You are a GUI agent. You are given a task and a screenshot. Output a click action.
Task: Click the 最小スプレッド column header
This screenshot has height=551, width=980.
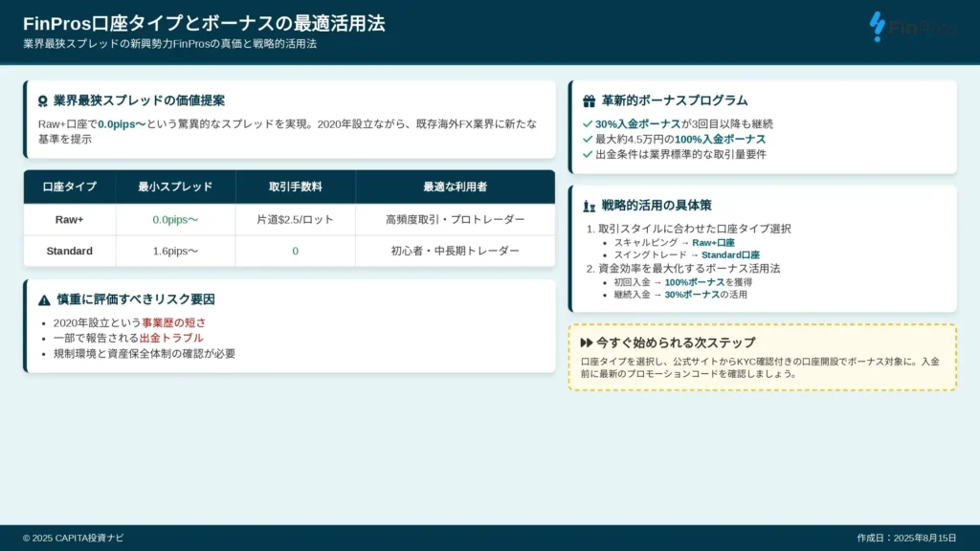click(x=176, y=187)
